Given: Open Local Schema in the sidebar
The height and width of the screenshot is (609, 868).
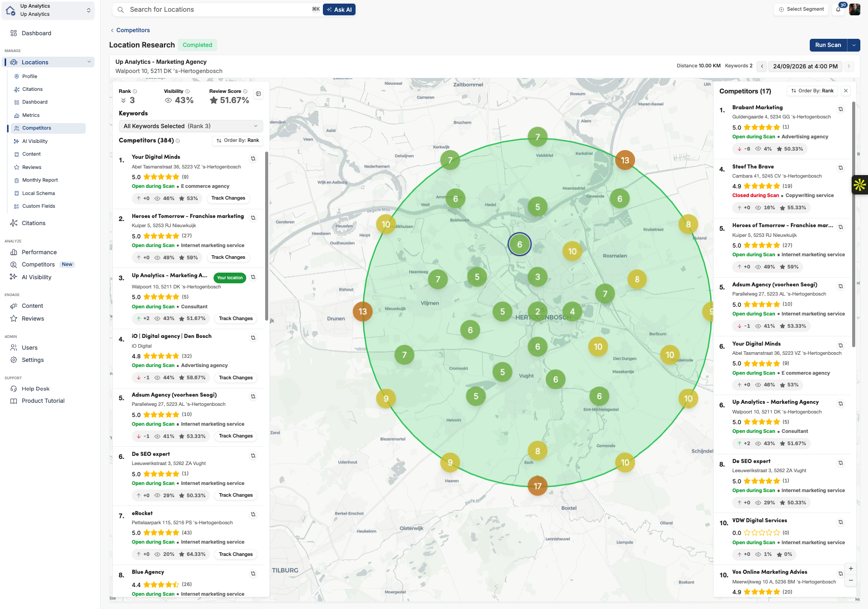Looking at the screenshot, I should tap(38, 193).
